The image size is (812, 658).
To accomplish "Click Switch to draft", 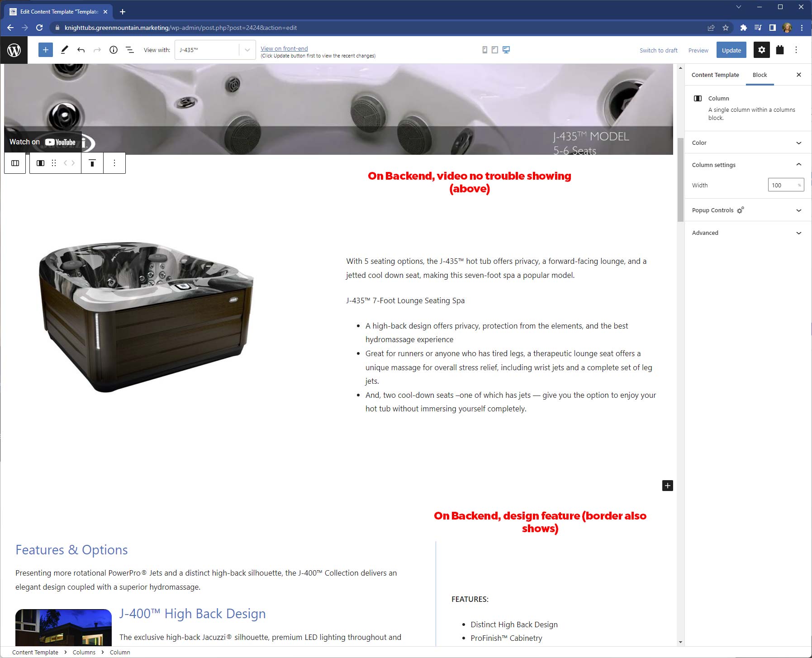I will tap(659, 50).
